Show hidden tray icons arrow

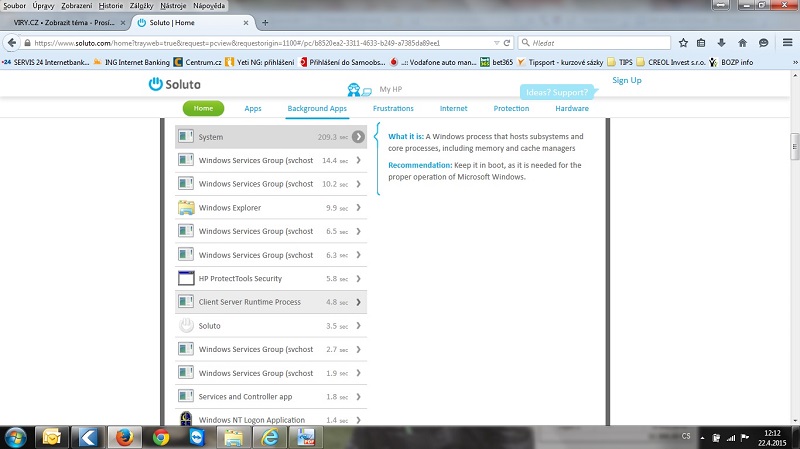coord(702,438)
